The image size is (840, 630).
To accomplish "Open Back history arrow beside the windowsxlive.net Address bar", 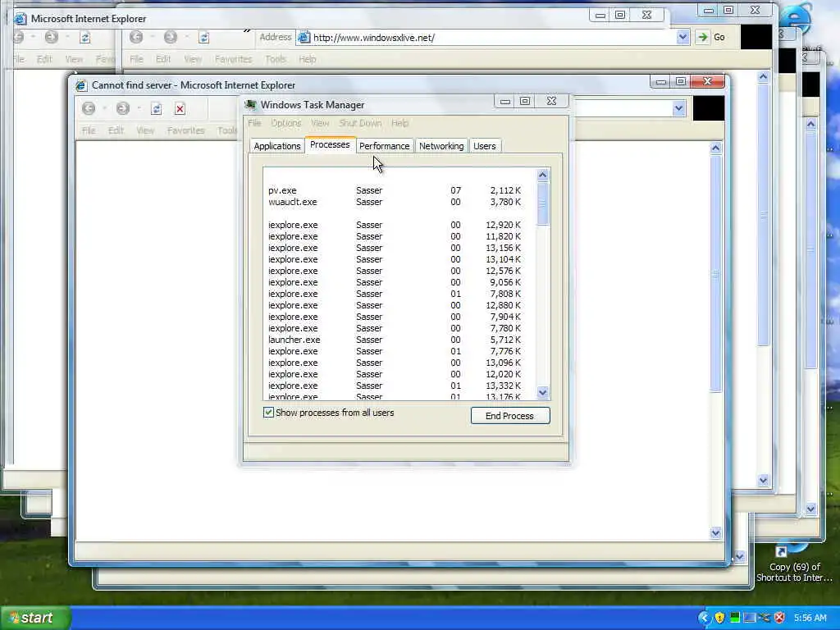I will click(152, 37).
